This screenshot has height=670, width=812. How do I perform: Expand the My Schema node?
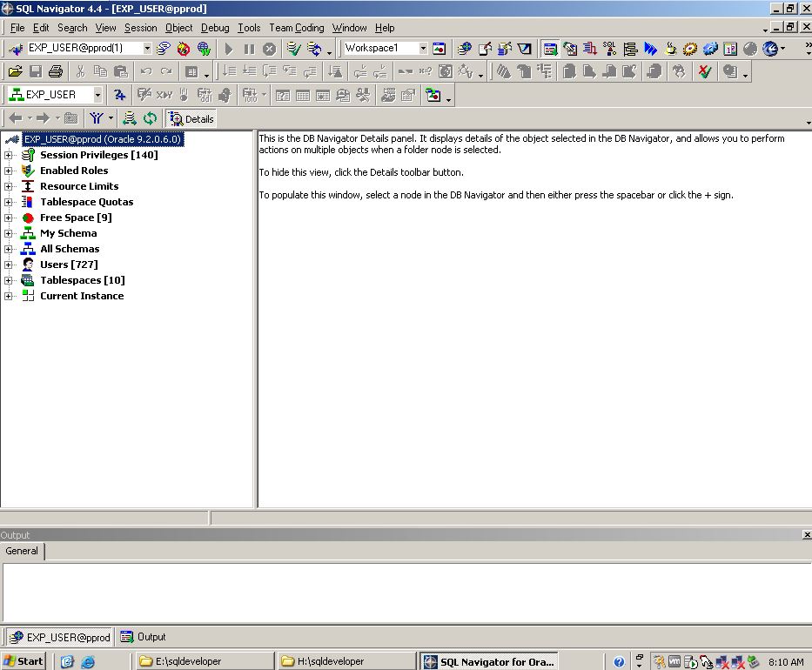point(9,233)
